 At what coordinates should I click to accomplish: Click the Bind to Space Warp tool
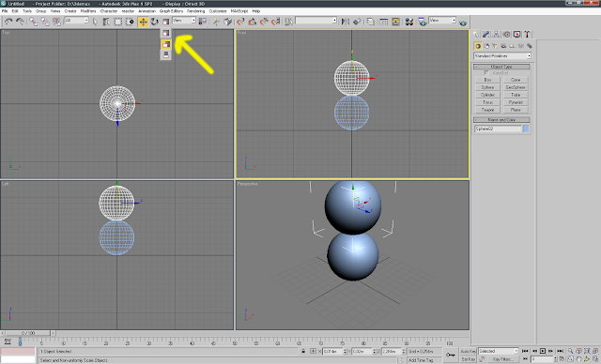pos(56,22)
